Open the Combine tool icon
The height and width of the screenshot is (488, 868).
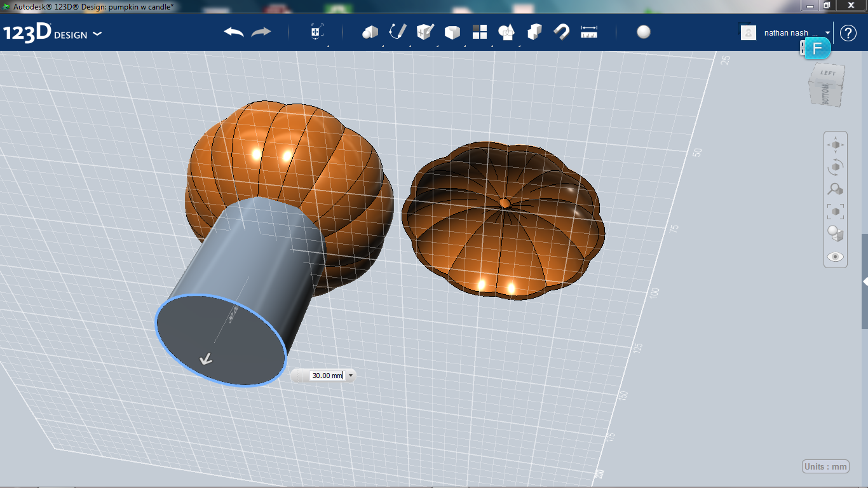point(534,32)
